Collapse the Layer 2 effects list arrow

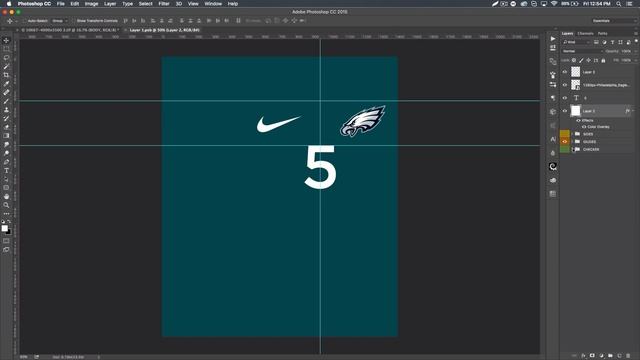pyautogui.click(x=633, y=111)
